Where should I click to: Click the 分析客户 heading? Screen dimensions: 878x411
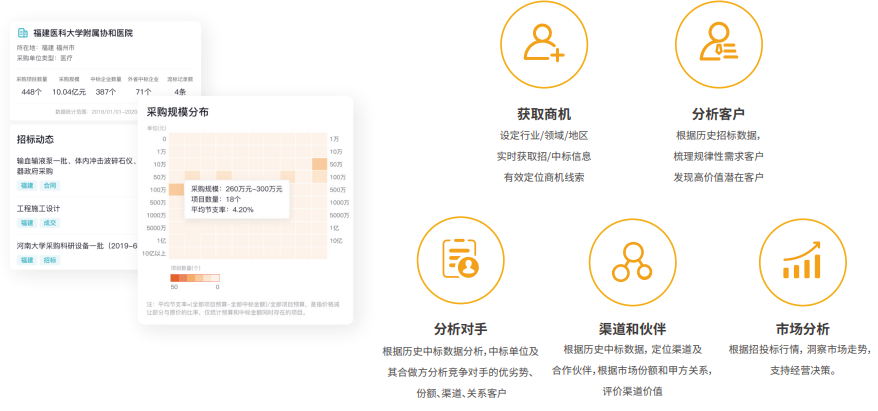[x=718, y=115]
